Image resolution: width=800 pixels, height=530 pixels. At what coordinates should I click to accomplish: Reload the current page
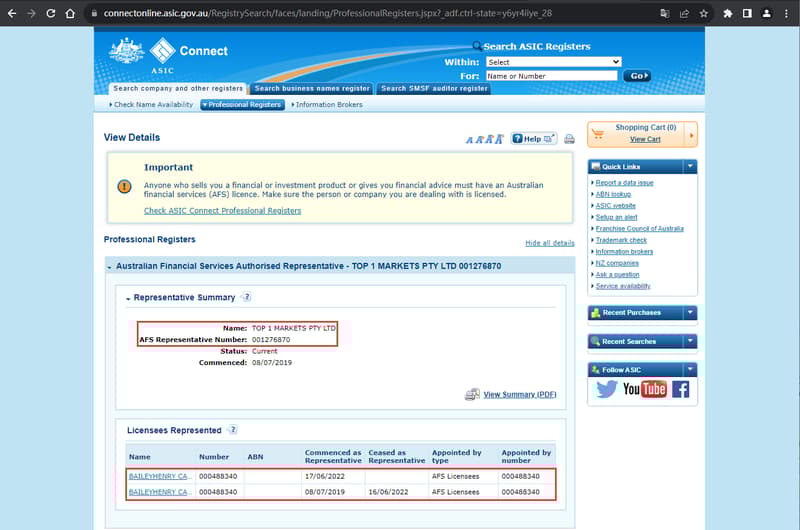point(51,13)
